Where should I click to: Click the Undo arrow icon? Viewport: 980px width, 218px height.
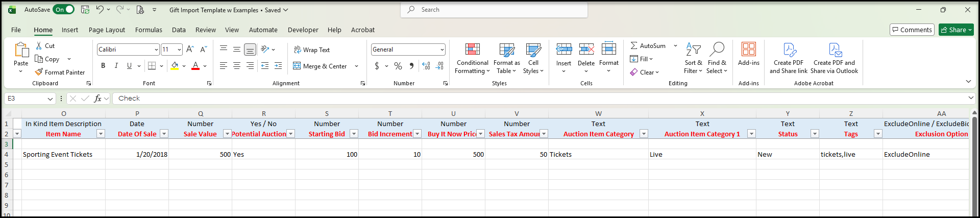point(100,10)
